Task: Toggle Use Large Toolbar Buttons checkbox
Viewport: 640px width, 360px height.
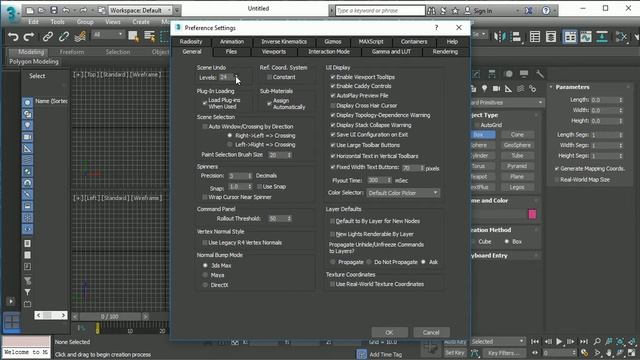Action: click(x=333, y=145)
